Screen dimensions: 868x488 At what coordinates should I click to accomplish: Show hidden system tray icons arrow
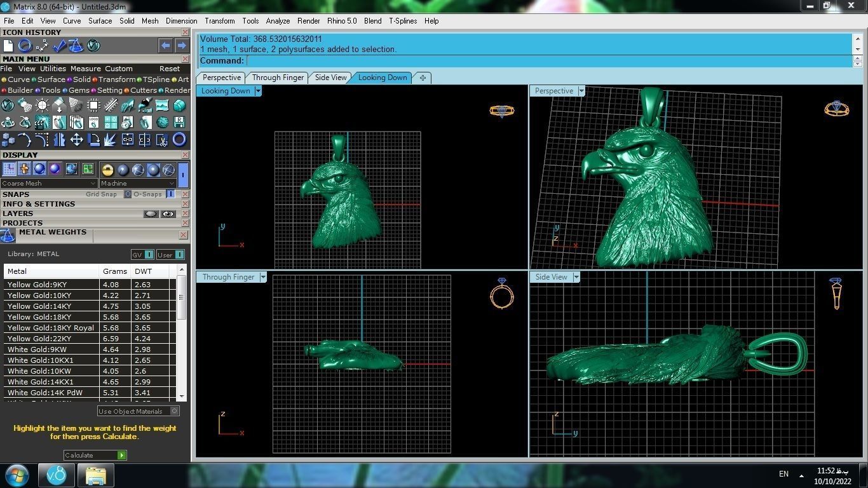pyautogui.click(x=801, y=475)
